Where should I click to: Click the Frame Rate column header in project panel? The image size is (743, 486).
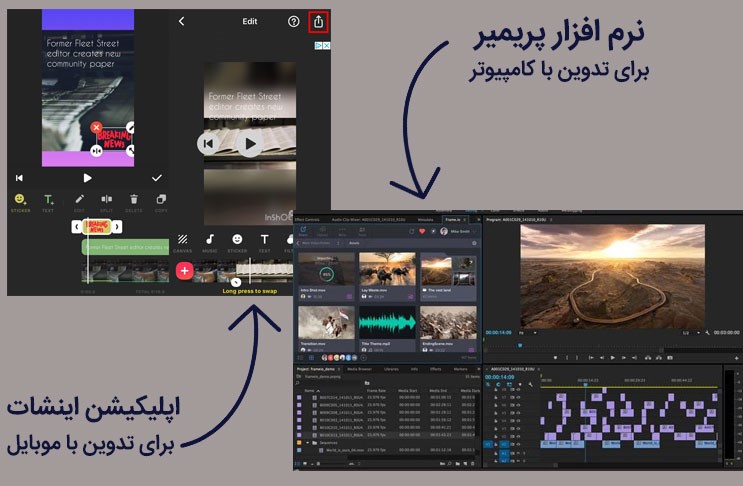pyautogui.click(x=376, y=391)
